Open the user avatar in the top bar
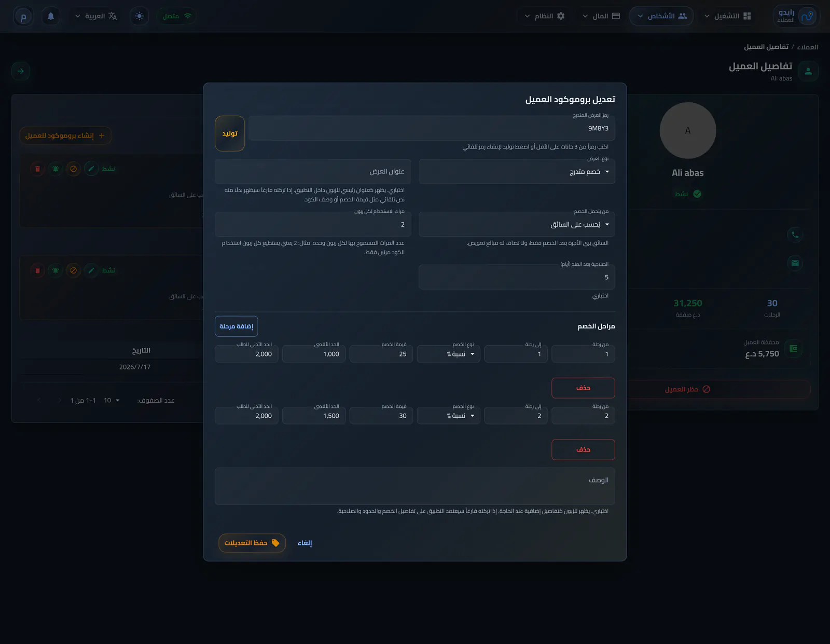This screenshot has width=830, height=644. (x=23, y=16)
